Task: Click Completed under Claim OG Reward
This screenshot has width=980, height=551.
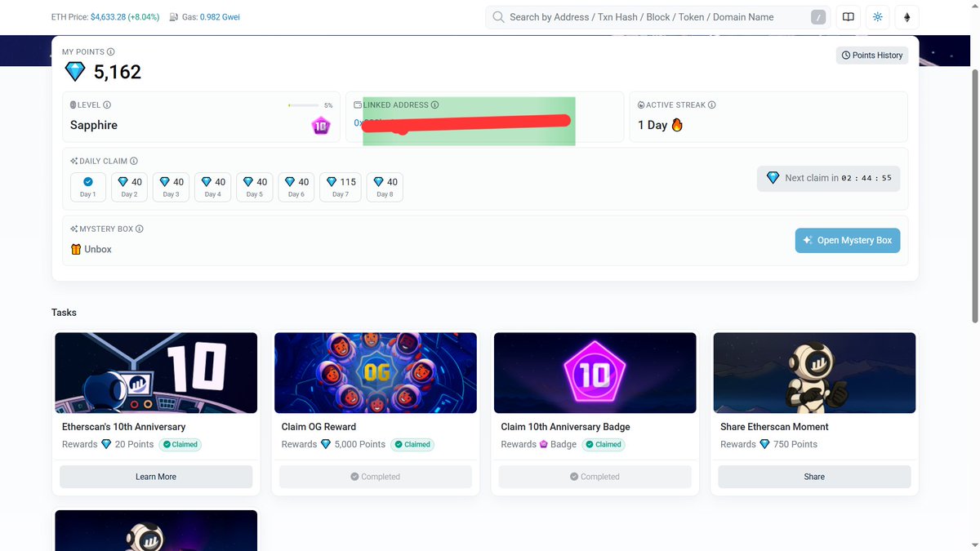Action: (376, 477)
